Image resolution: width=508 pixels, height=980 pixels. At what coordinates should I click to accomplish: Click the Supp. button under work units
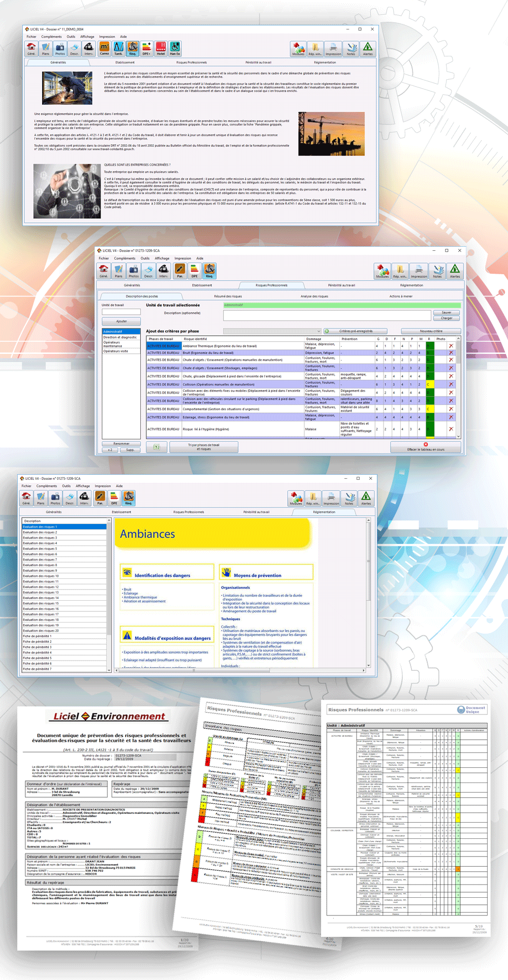(131, 450)
